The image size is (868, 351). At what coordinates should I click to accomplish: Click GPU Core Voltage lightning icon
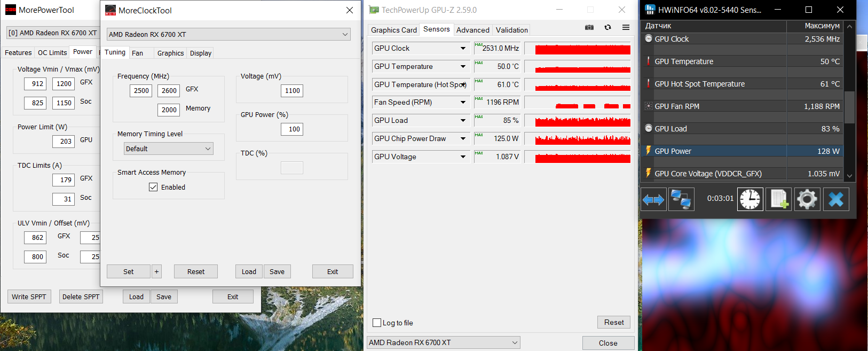649,173
